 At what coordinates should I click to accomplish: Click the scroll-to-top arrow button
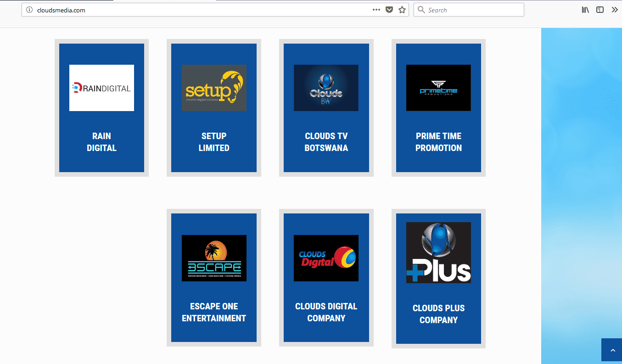pos(612,350)
